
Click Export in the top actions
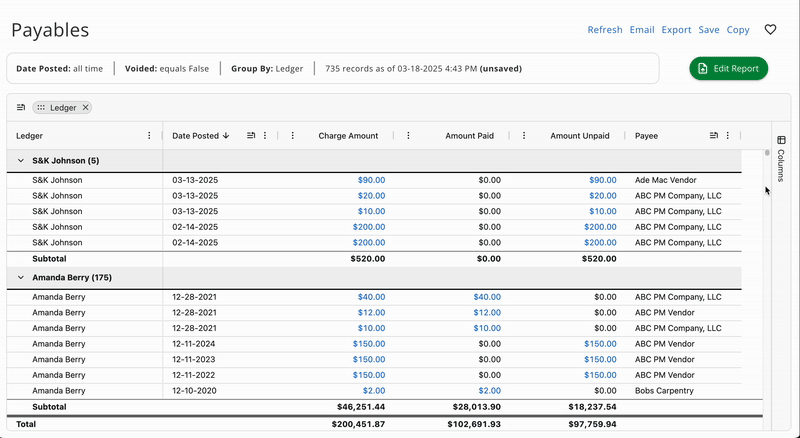pos(676,30)
